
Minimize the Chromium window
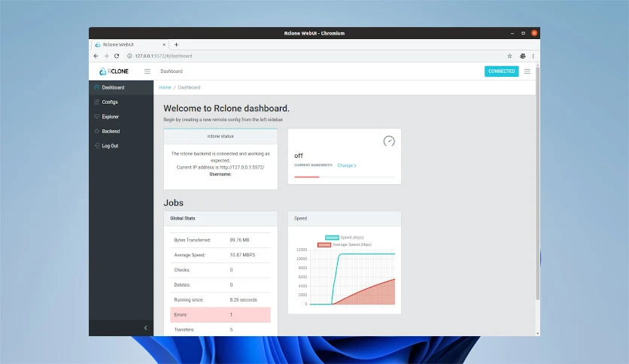[512, 33]
